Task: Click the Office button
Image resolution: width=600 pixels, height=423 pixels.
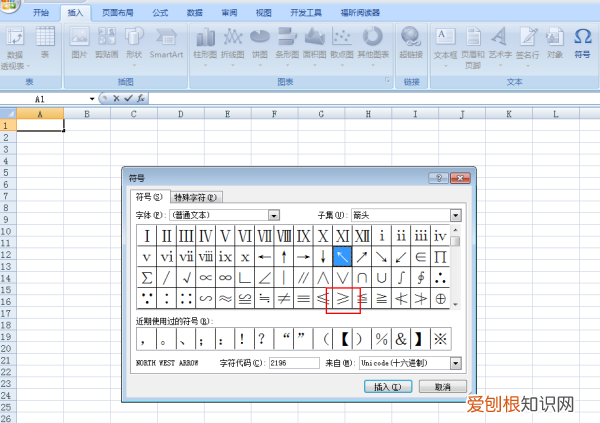Action: [x=8, y=5]
